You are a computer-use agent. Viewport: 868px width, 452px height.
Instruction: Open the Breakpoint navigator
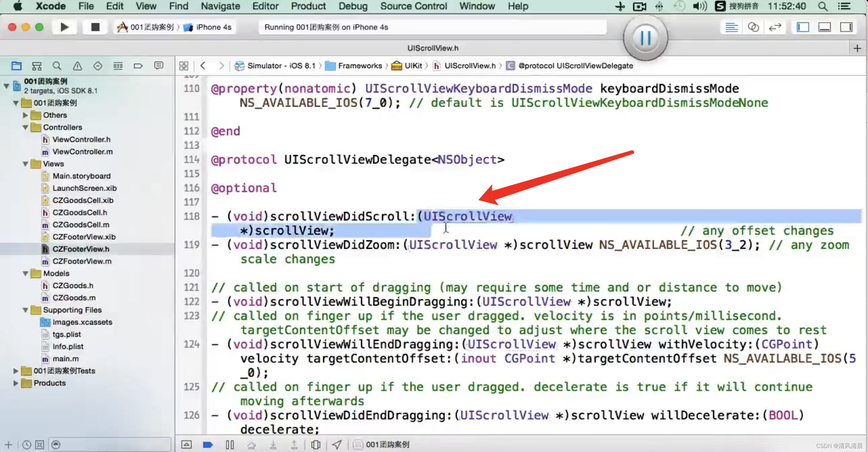click(138, 65)
